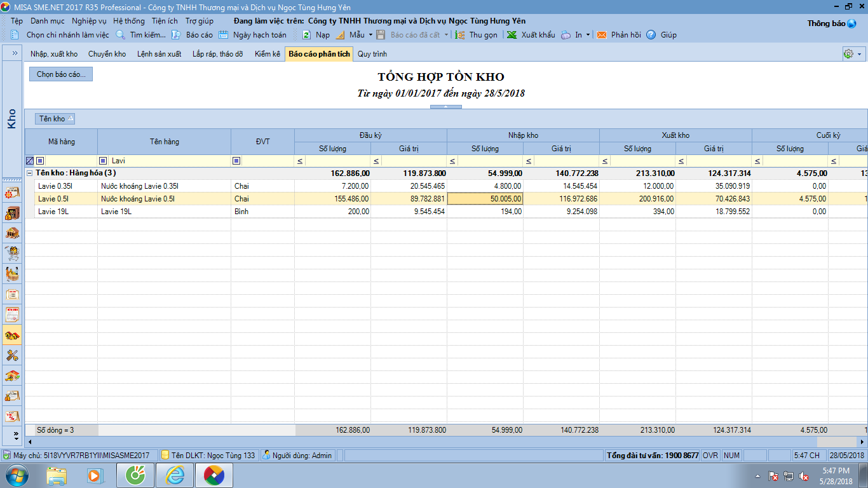Open the In print dropdown arrow
Viewport: 868px width, 488px height.
pos(588,35)
